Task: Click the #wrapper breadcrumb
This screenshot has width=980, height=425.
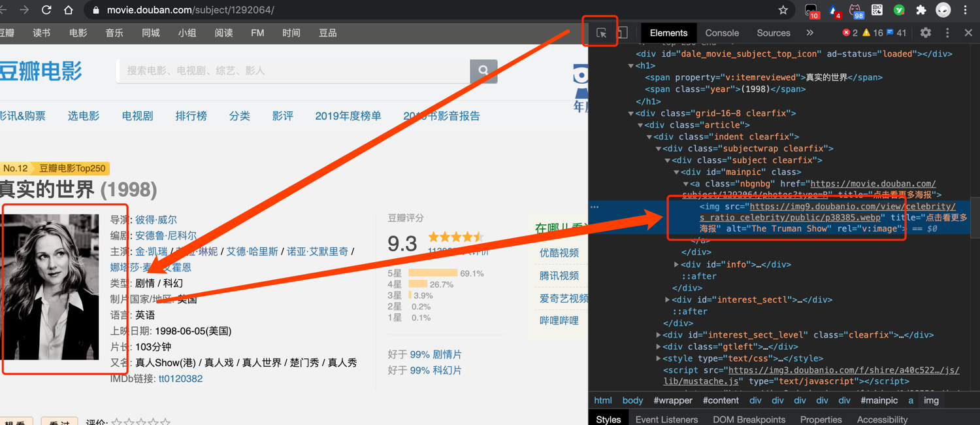Action: point(673,400)
